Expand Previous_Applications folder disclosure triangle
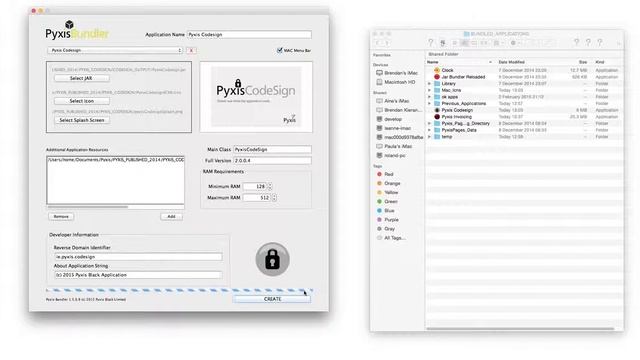This screenshot has height=360, width=640. pyautogui.click(x=429, y=104)
